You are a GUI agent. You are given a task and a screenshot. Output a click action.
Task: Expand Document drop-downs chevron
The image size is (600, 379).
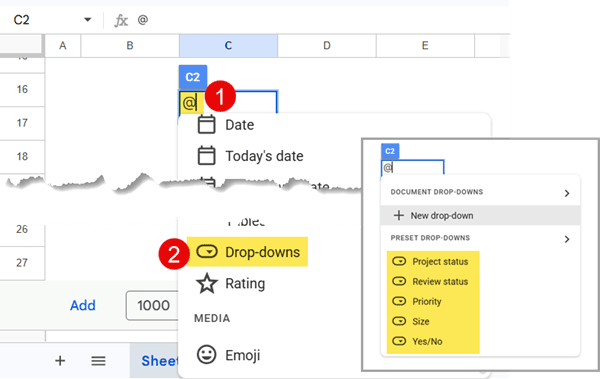pyautogui.click(x=567, y=193)
